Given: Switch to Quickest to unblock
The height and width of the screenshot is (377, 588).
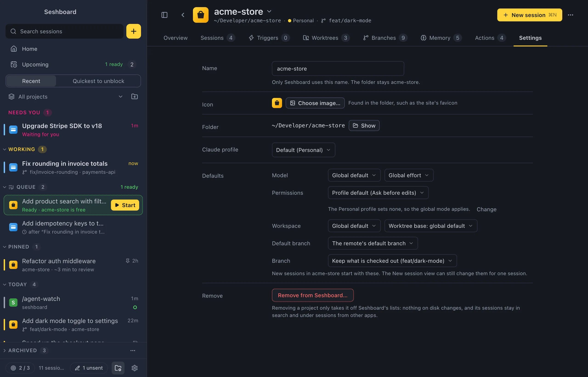Looking at the screenshot, I should click(98, 81).
